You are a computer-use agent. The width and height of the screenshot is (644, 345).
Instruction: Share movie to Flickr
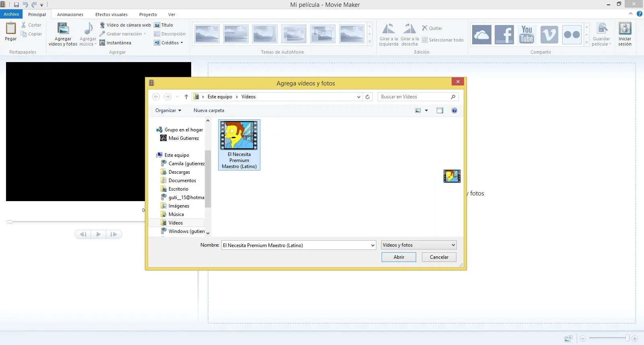[572, 34]
